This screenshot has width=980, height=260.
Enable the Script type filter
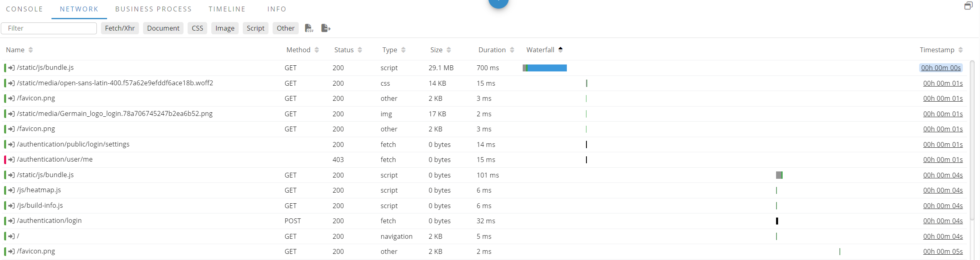(255, 28)
